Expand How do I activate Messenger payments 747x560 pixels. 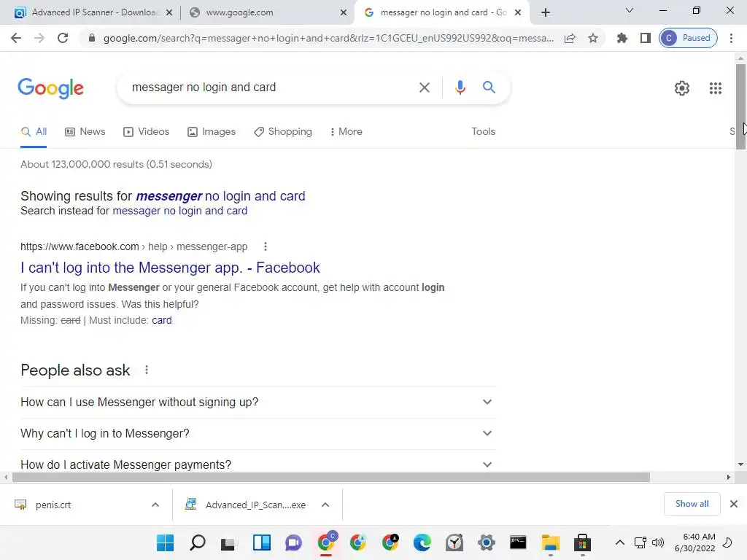click(x=258, y=464)
